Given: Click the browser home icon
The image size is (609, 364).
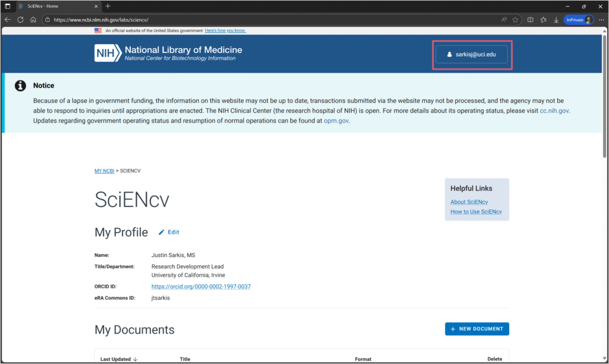Looking at the screenshot, I should 33,20.
